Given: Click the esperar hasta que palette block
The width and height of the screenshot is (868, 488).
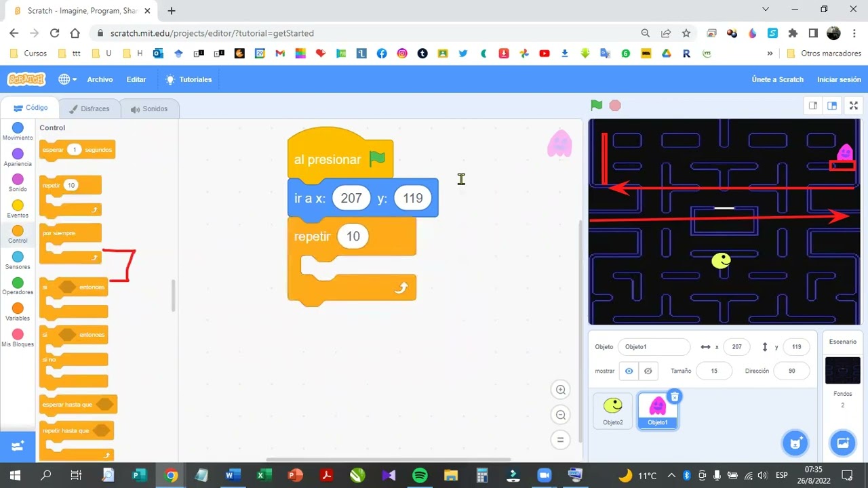Looking at the screenshot, I should (x=78, y=405).
